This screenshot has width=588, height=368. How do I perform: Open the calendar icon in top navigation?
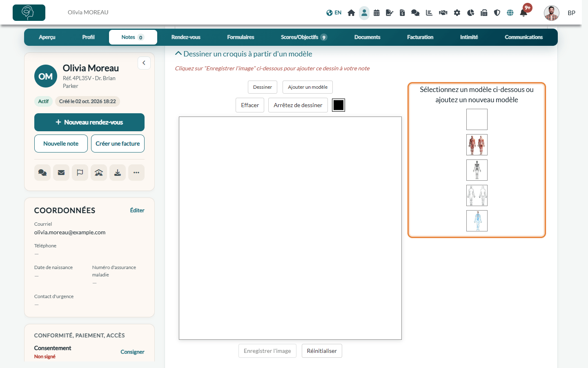point(376,13)
